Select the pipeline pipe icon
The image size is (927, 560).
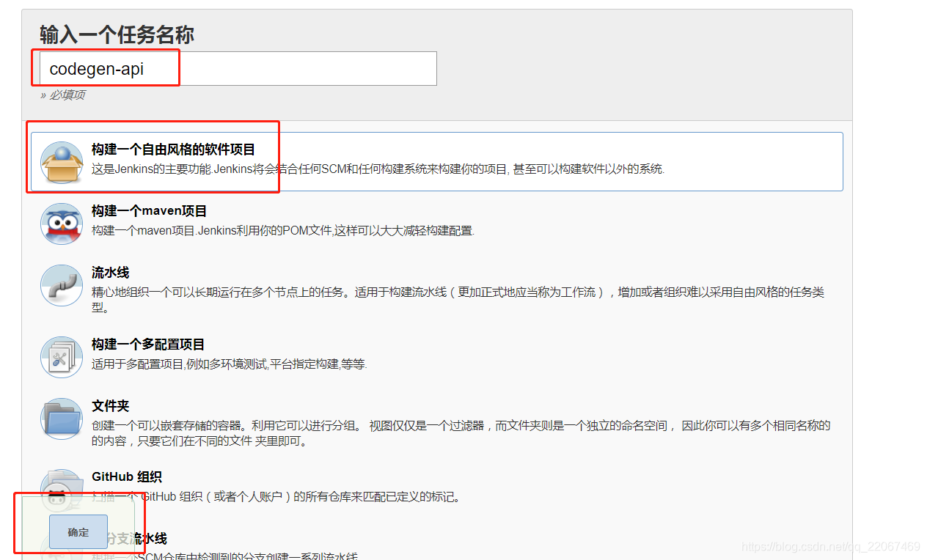(62, 285)
